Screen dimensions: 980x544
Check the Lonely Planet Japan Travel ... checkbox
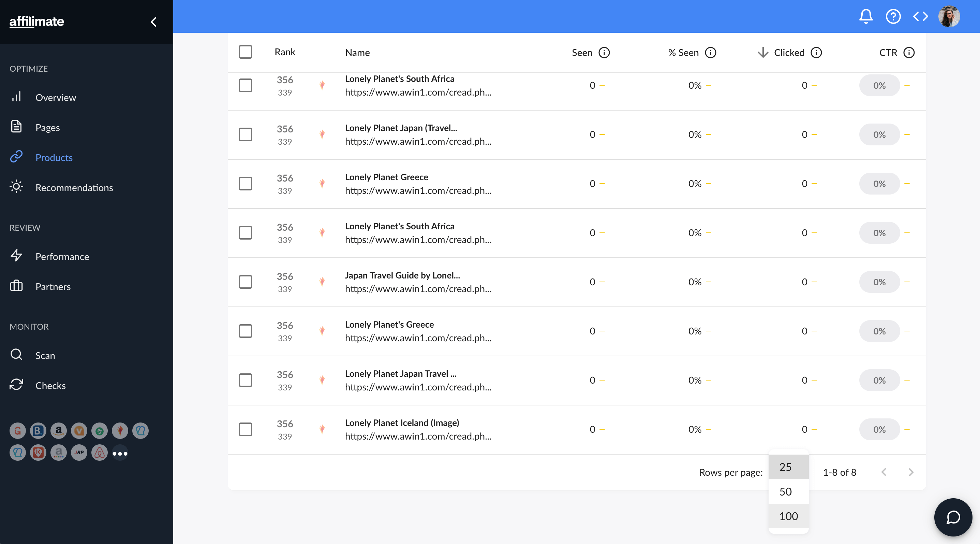tap(246, 380)
